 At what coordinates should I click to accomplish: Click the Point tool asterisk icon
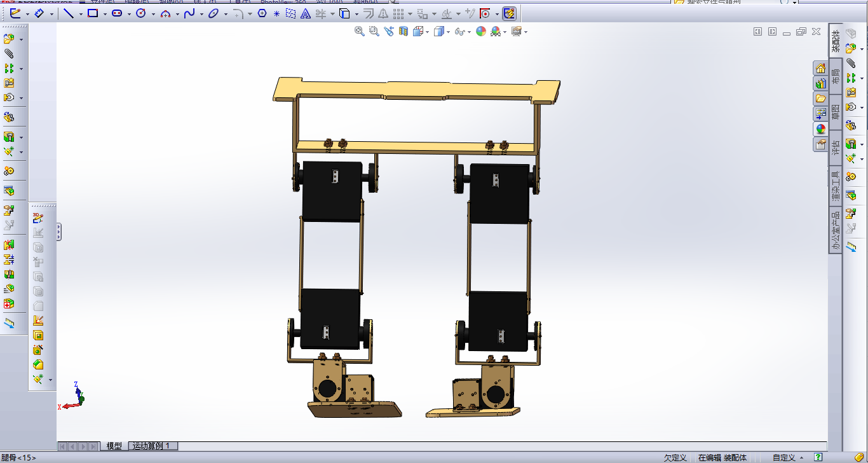tap(276, 13)
